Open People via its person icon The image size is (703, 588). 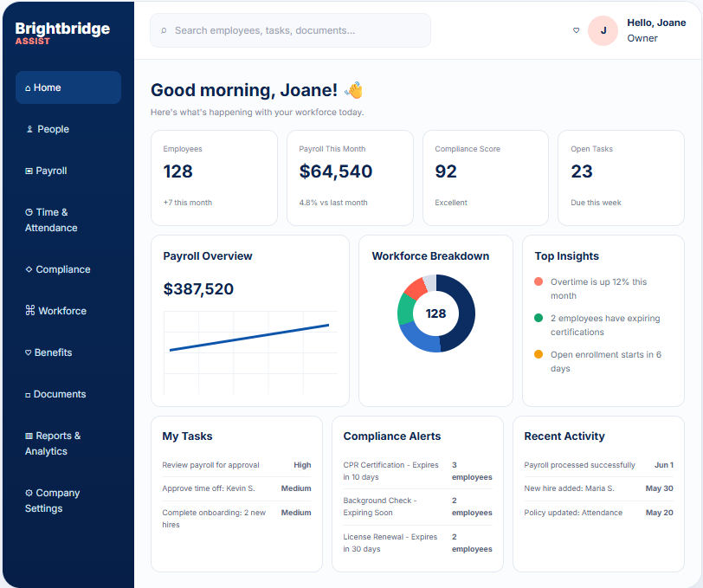pyautogui.click(x=29, y=129)
